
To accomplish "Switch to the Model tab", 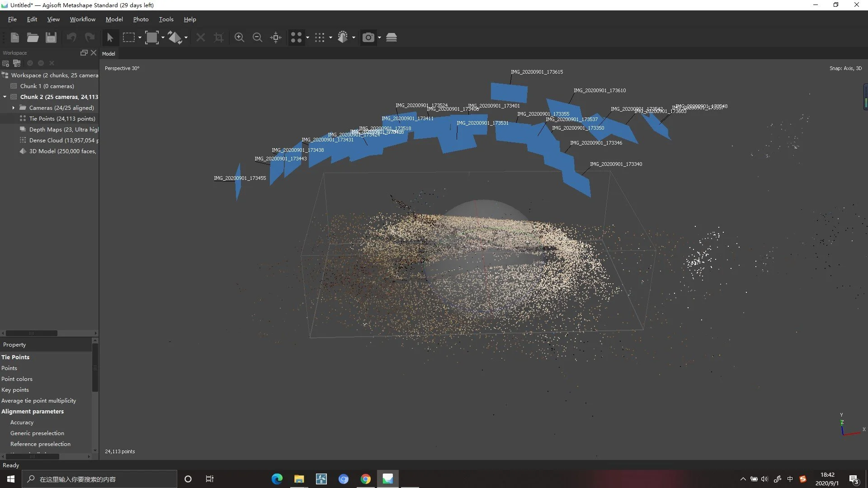I will click(x=108, y=54).
